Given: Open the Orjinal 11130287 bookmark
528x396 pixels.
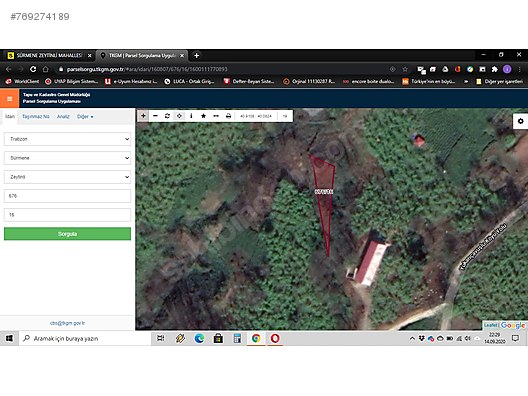Looking at the screenshot, I should 309,81.
